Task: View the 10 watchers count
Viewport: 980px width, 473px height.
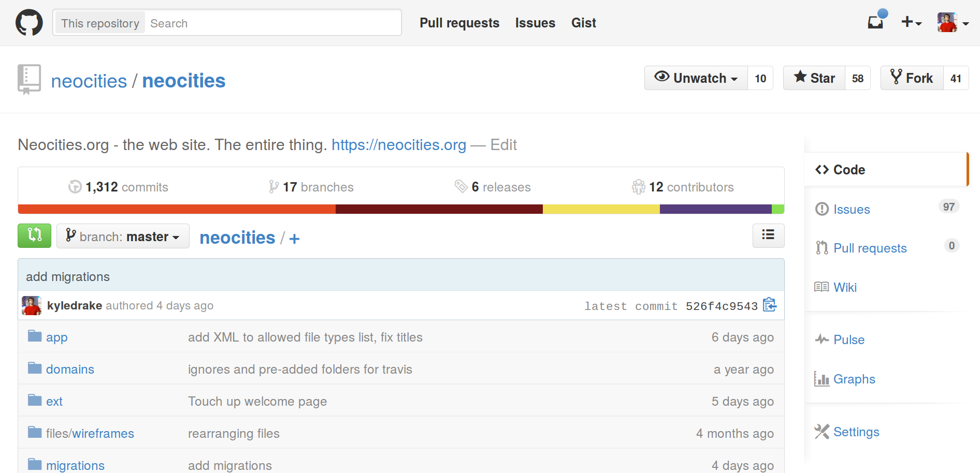Action: coord(760,78)
